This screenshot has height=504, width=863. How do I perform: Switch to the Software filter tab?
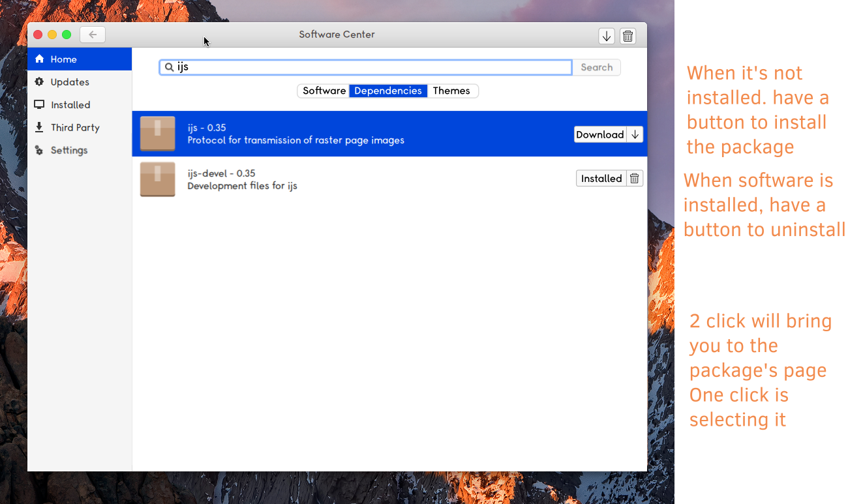(324, 91)
